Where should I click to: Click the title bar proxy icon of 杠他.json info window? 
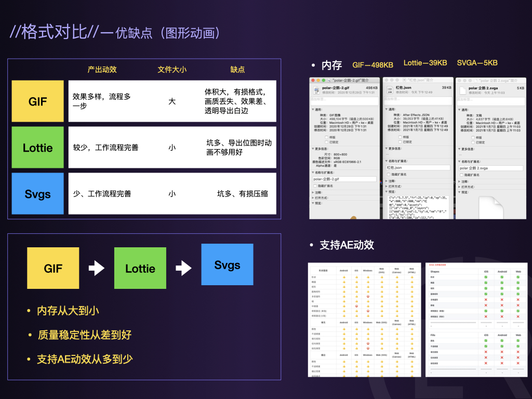pyautogui.click(x=404, y=80)
